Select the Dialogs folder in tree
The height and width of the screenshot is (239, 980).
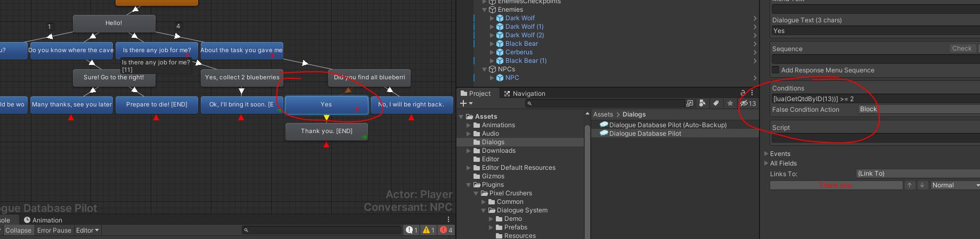coord(493,142)
